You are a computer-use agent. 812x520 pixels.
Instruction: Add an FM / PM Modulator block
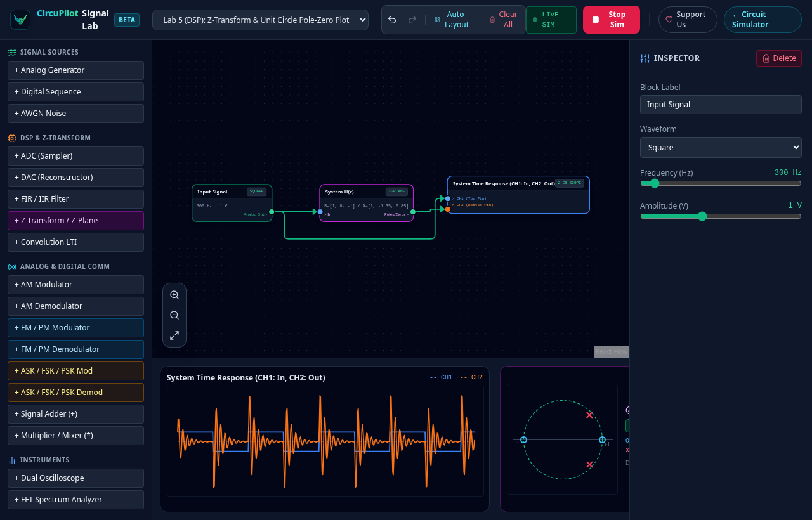click(75, 328)
